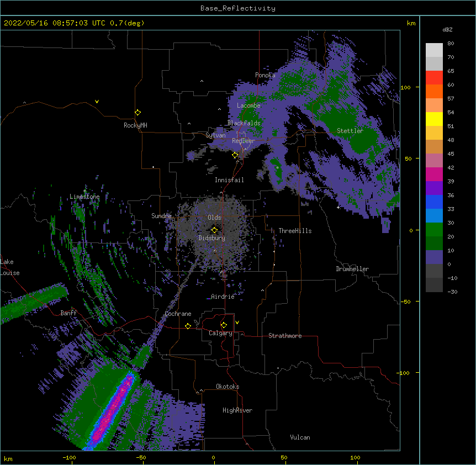Select the Banff label
Viewport: 476px width, 465px height.
[68, 313]
